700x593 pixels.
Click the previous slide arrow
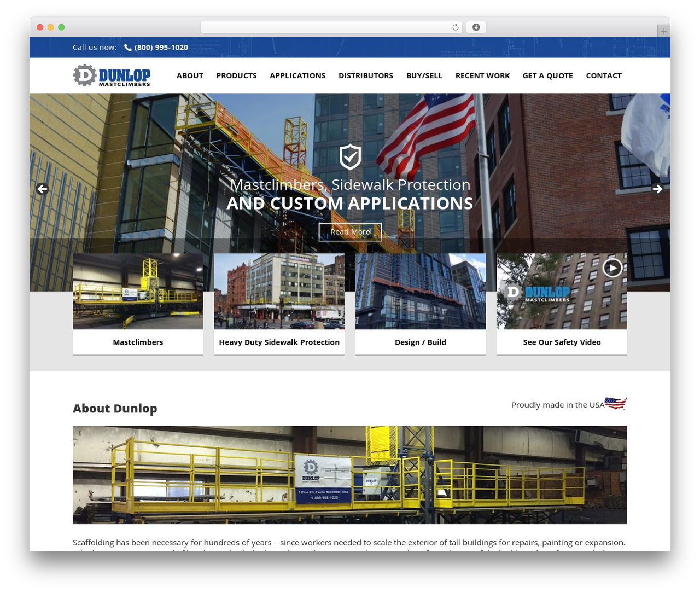42,189
